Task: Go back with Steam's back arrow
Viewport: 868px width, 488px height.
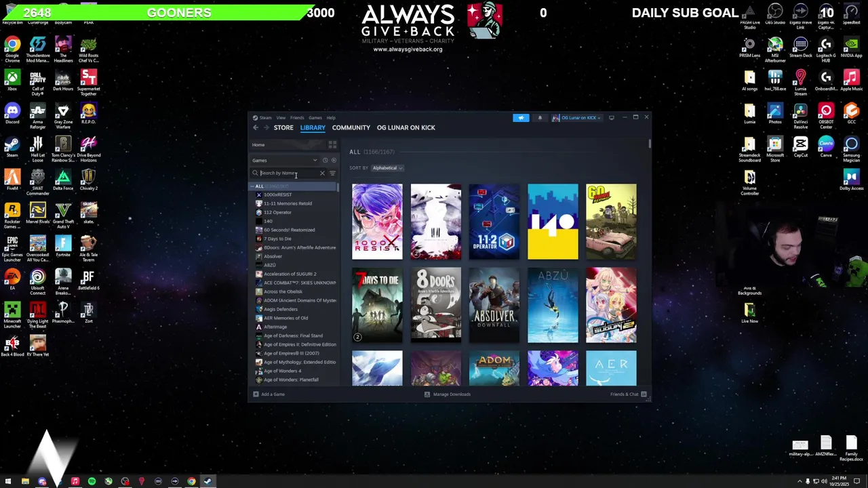Action: pyautogui.click(x=256, y=127)
